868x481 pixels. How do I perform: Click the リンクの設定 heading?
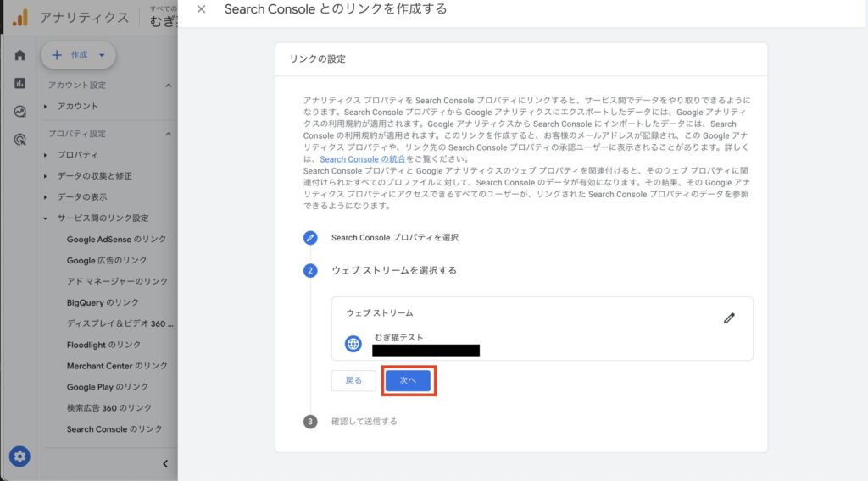pos(317,58)
